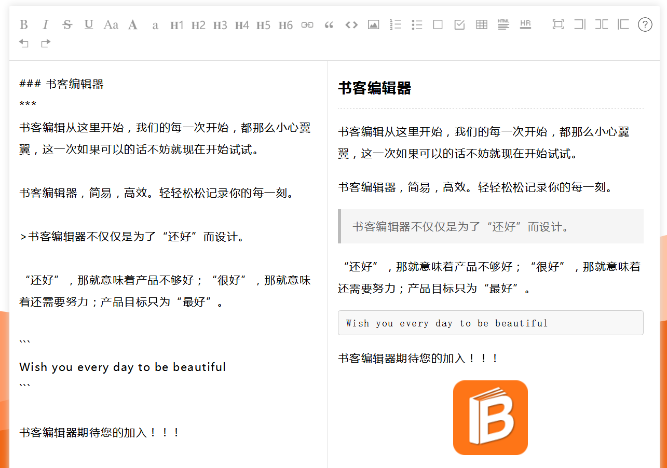
Task: Insert an H2 heading
Action: [198, 25]
